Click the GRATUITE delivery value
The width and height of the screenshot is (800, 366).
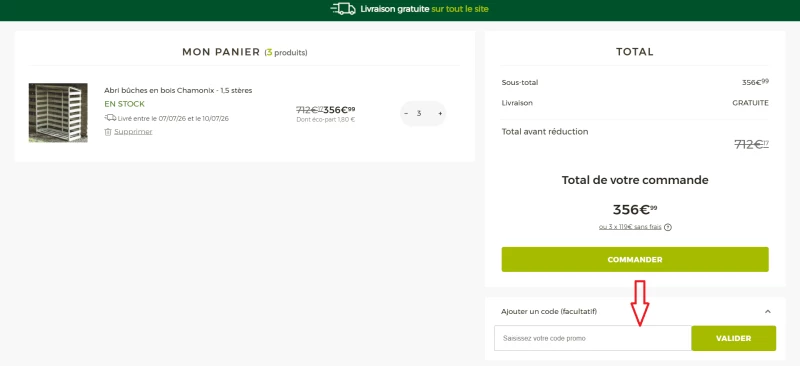[x=751, y=103]
